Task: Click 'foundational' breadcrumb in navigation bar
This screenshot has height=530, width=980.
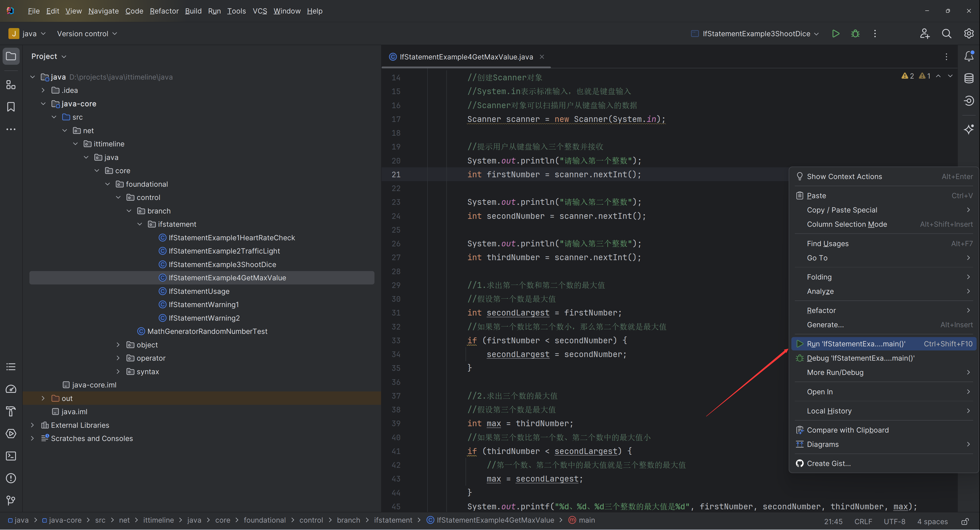Action: coord(265,520)
